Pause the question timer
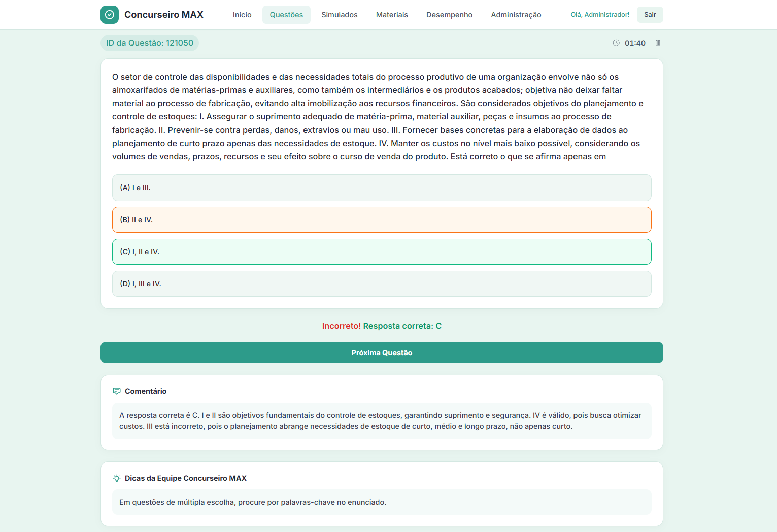The height and width of the screenshot is (532, 777). coord(658,43)
